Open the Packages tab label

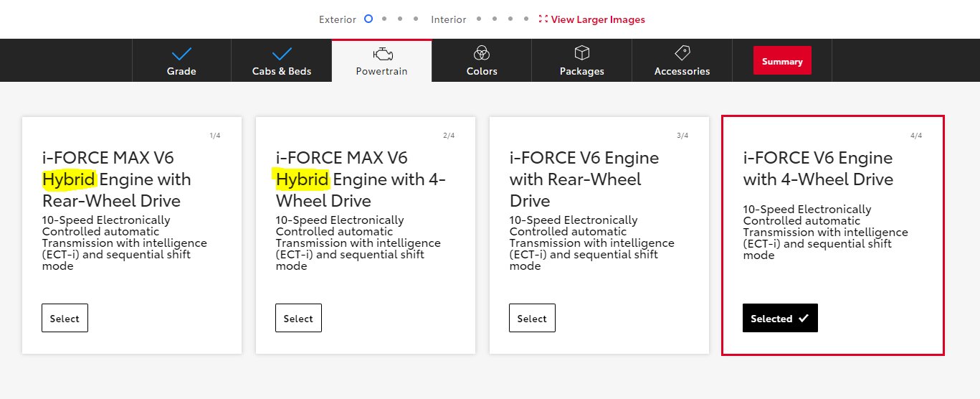[582, 71]
